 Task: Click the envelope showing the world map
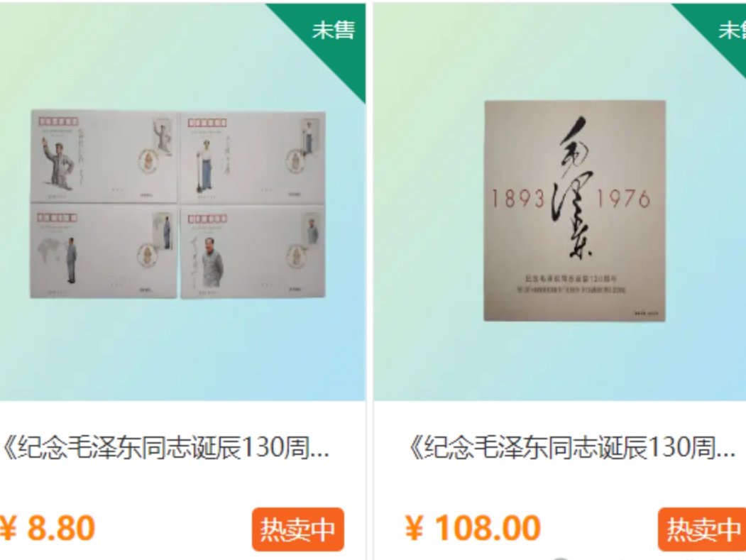(x=103, y=251)
